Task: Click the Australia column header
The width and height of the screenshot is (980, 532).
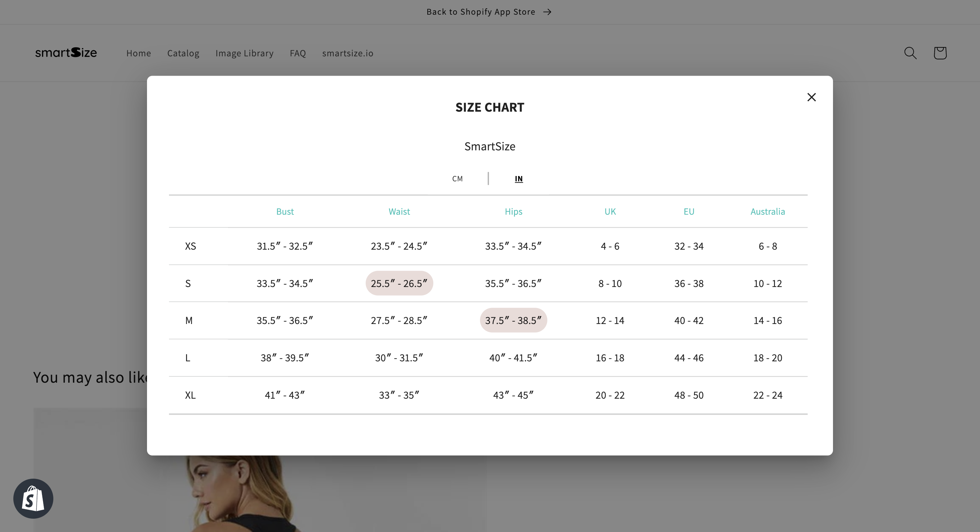Action: [767, 212]
